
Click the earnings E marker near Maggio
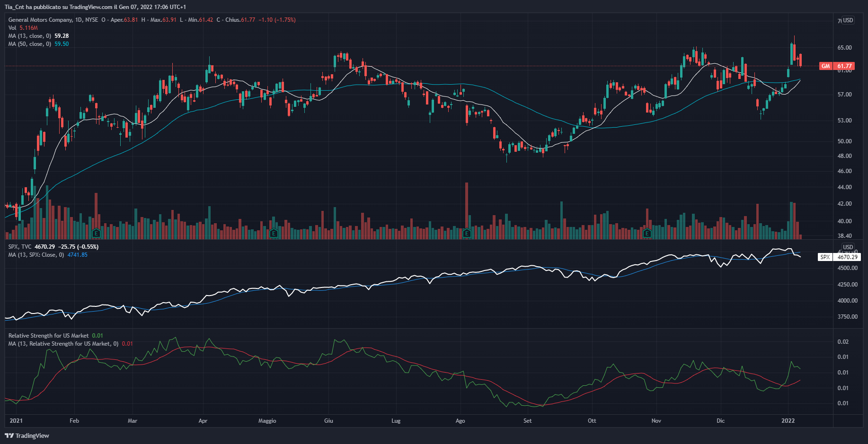[274, 233]
